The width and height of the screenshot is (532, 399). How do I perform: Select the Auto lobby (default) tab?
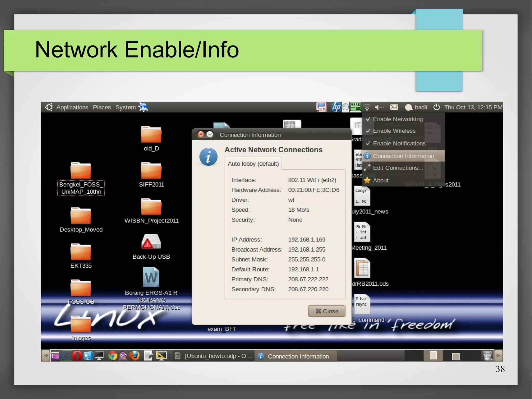click(x=253, y=164)
